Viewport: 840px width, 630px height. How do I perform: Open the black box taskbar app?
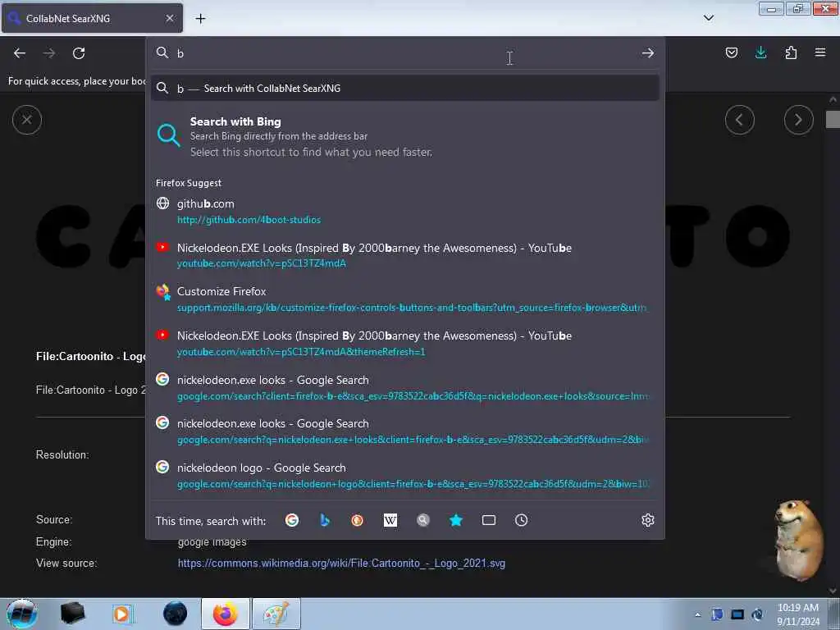[x=73, y=614]
